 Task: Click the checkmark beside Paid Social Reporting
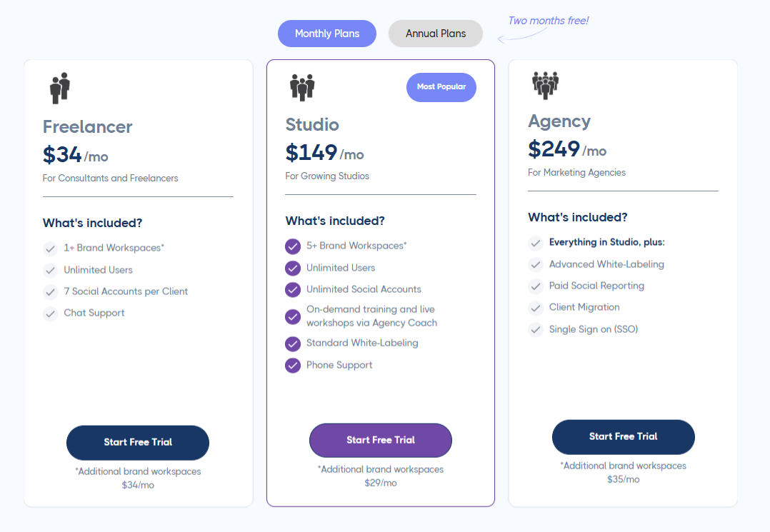pyautogui.click(x=536, y=286)
